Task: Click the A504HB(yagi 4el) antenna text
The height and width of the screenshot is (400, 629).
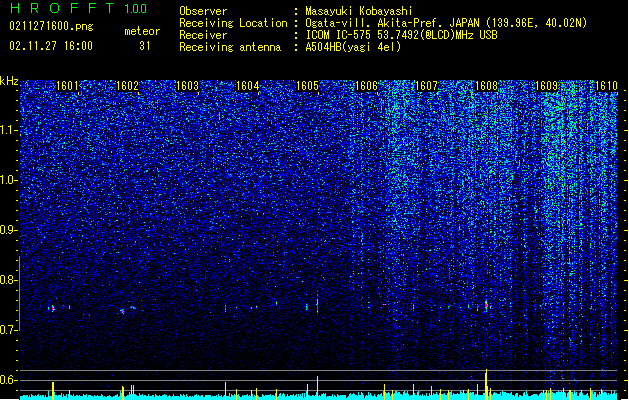Action: pyautogui.click(x=353, y=47)
